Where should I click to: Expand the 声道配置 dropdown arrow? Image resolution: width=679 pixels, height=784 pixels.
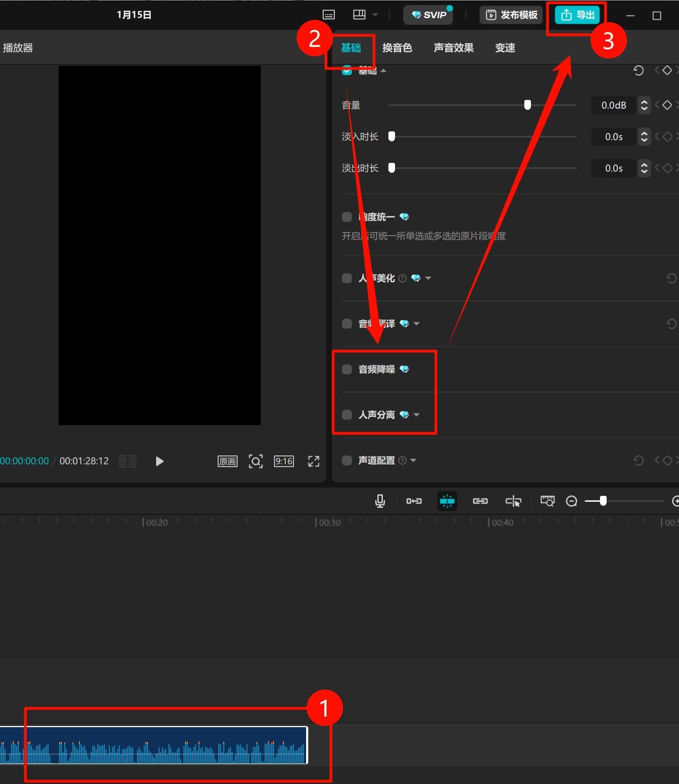[x=413, y=460]
